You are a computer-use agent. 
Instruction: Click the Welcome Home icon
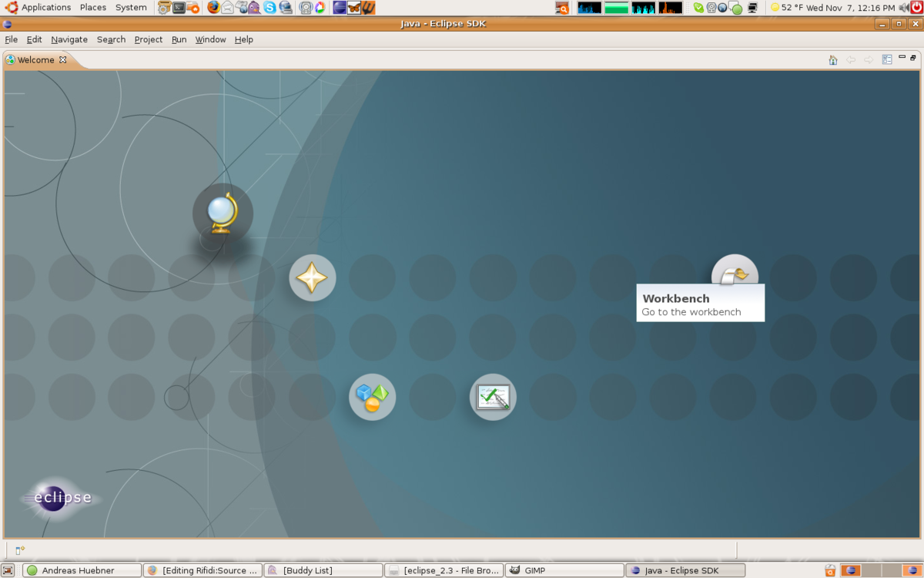pyautogui.click(x=832, y=60)
